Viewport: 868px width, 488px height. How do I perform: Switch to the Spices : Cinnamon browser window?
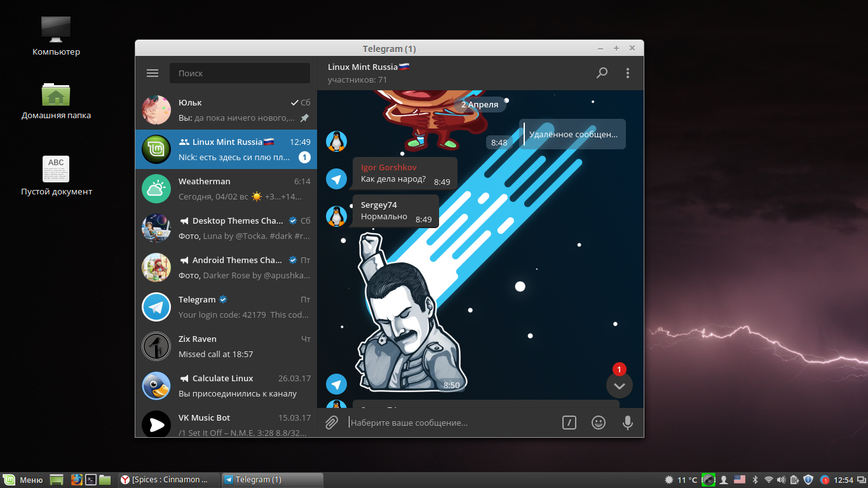coord(168,480)
